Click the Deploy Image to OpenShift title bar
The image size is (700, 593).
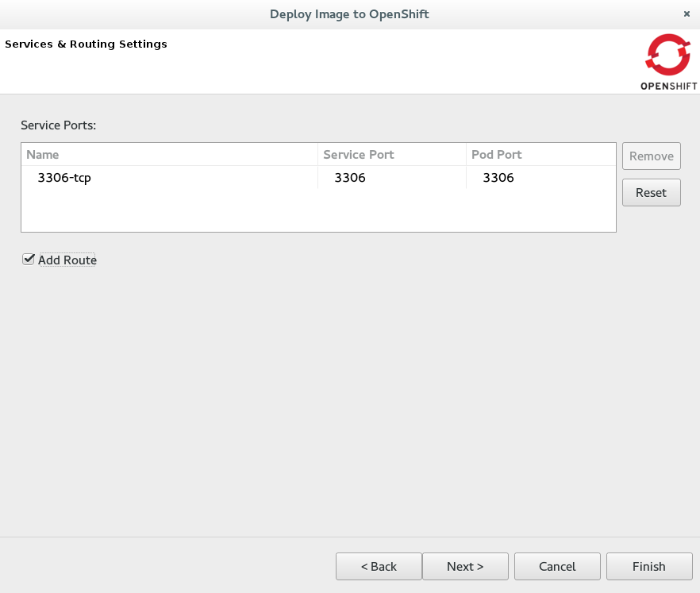point(349,14)
